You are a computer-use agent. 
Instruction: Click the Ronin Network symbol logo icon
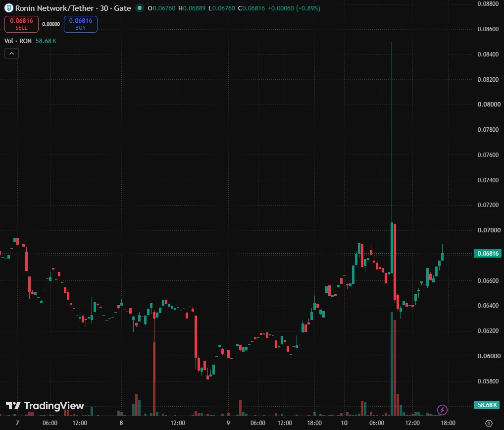tap(9, 8)
